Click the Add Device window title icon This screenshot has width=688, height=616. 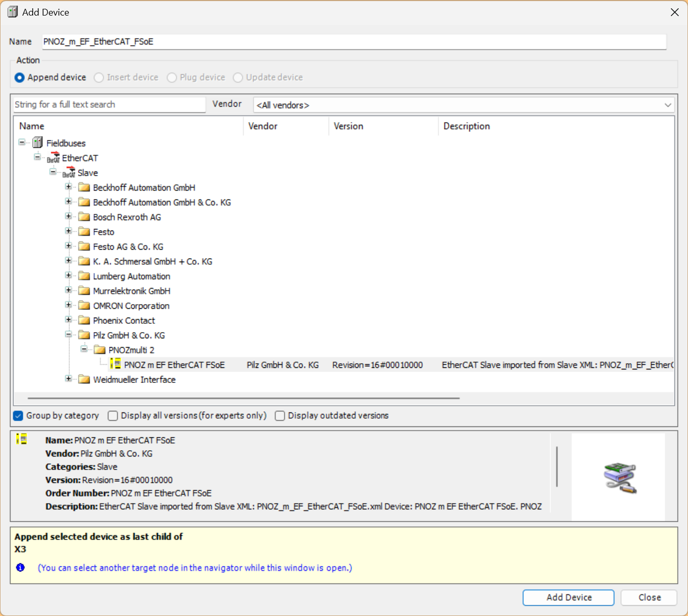pyautogui.click(x=12, y=12)
